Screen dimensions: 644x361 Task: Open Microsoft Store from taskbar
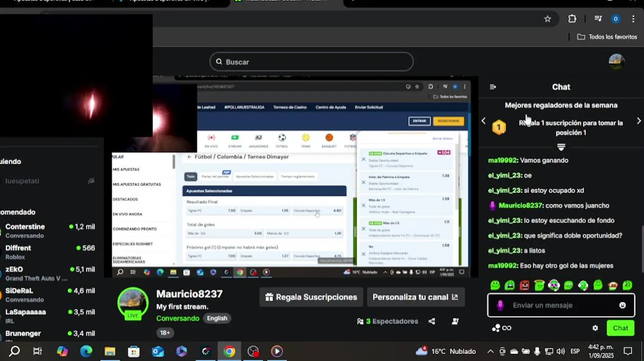[x=134, y=351]
